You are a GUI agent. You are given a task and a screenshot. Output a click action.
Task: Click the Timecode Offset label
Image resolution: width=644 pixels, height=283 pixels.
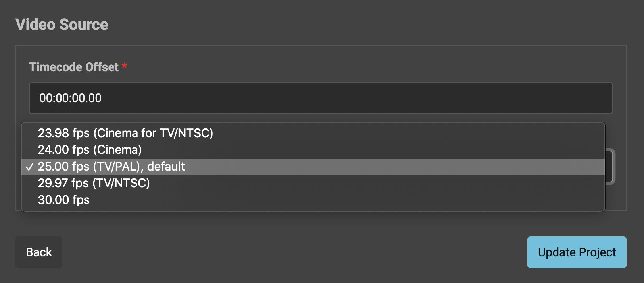[74, 67]
